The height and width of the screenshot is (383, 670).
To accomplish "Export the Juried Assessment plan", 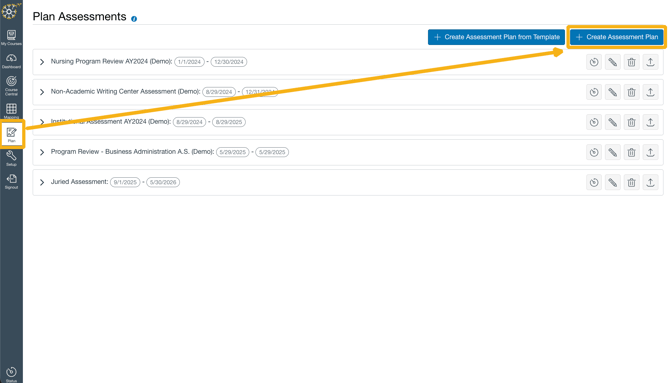I will (650, 183).
